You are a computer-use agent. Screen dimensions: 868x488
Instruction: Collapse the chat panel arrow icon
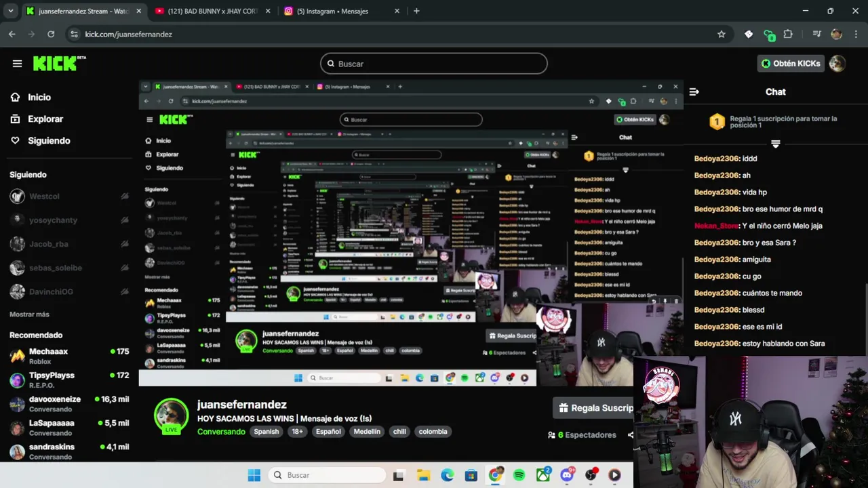[694, 91]
